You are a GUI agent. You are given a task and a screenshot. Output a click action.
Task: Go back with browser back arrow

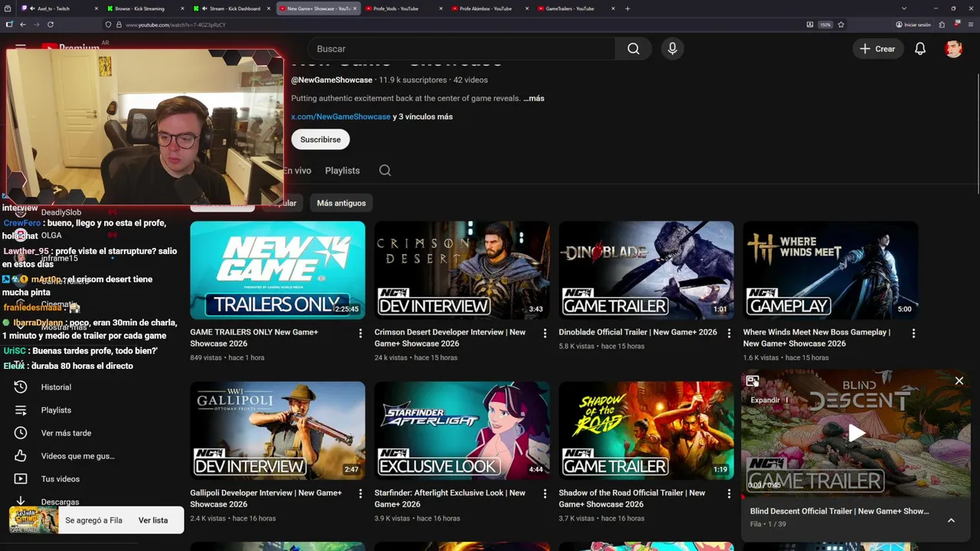point(23,24)
